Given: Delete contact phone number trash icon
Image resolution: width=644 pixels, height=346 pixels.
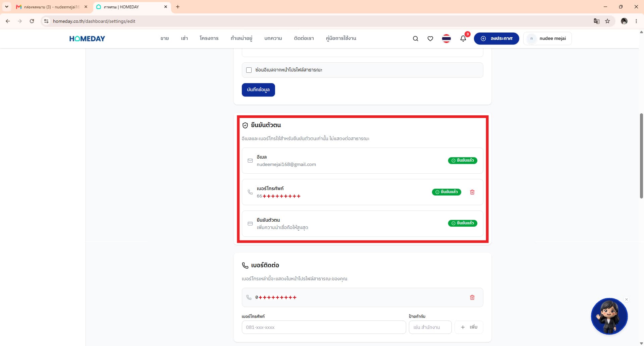Looking at the screenshot, I should pyautogui.click(x=472, y=297).
